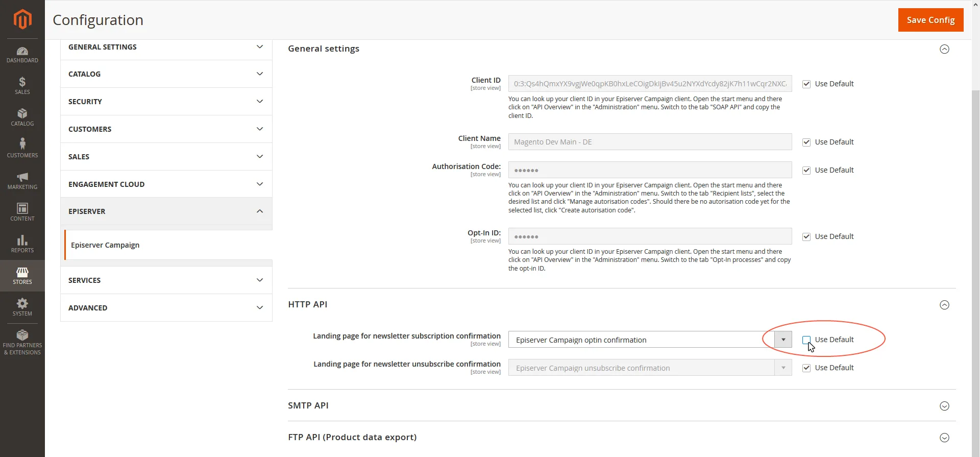Click the HTTP API section heading
The width and height of the screenshot is (980, 457).
pos(308,304)
